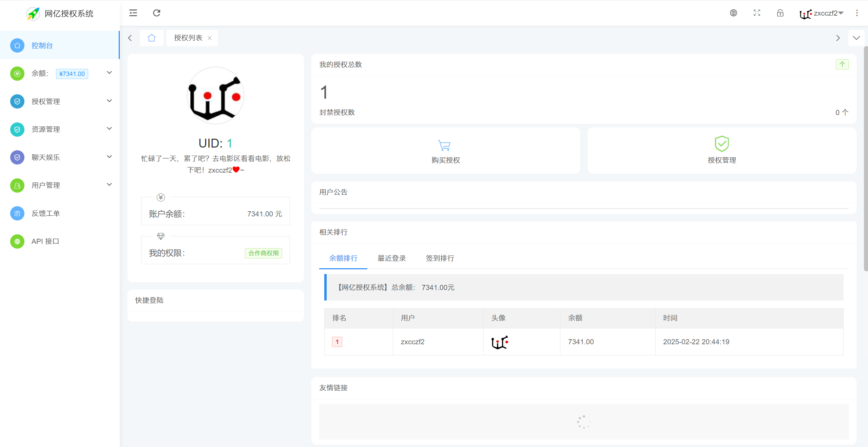
Task: Collapse the sidebar menu icon
Action: coord(133,13)
